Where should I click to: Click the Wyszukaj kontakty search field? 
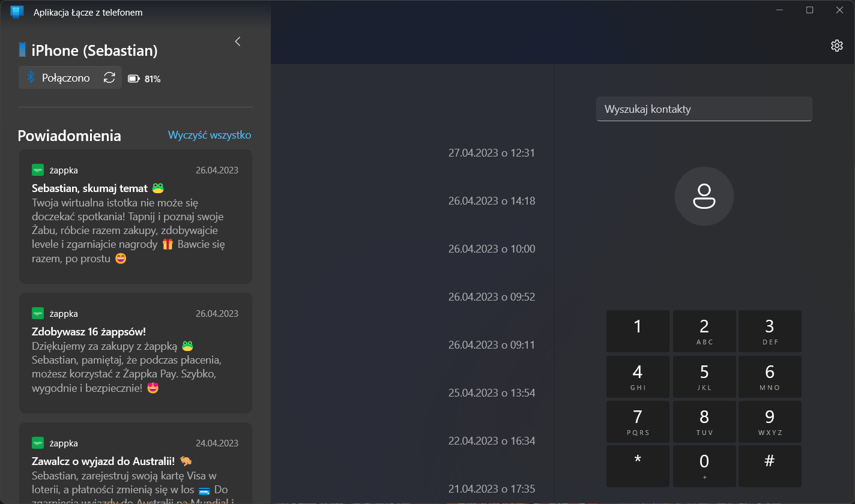click(704, 109)
